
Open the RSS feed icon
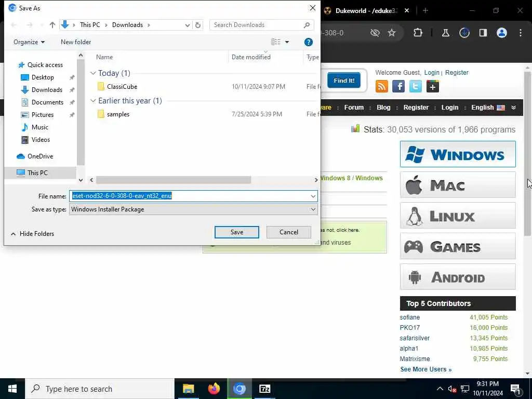click(x=382, y=87)
